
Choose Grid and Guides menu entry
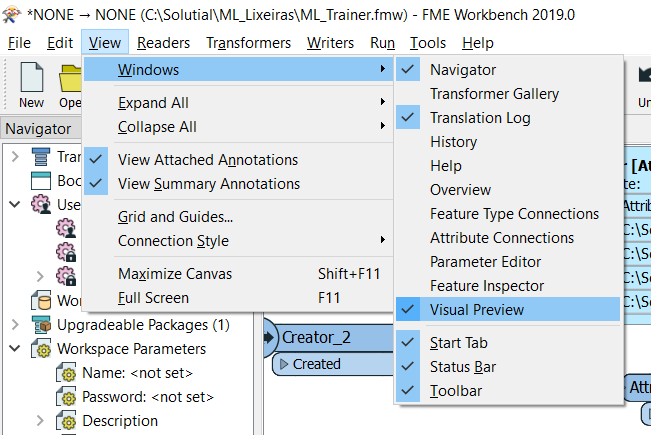pos(238,216)
